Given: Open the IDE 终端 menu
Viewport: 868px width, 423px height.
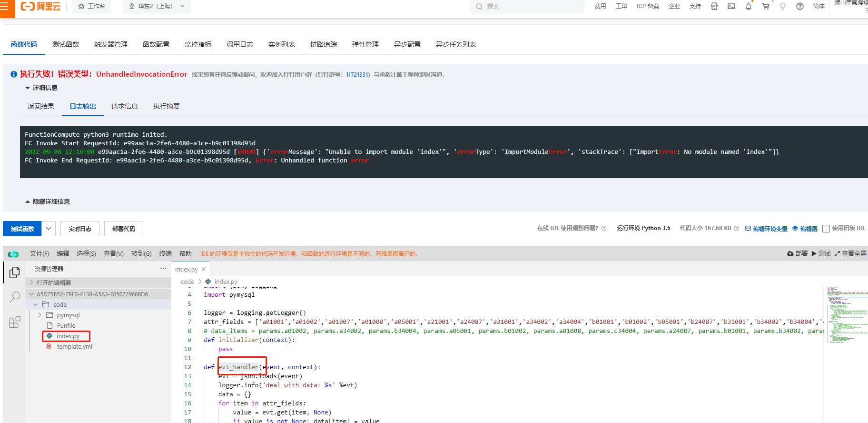Looking at the screenshot, I should pos(166,253).
